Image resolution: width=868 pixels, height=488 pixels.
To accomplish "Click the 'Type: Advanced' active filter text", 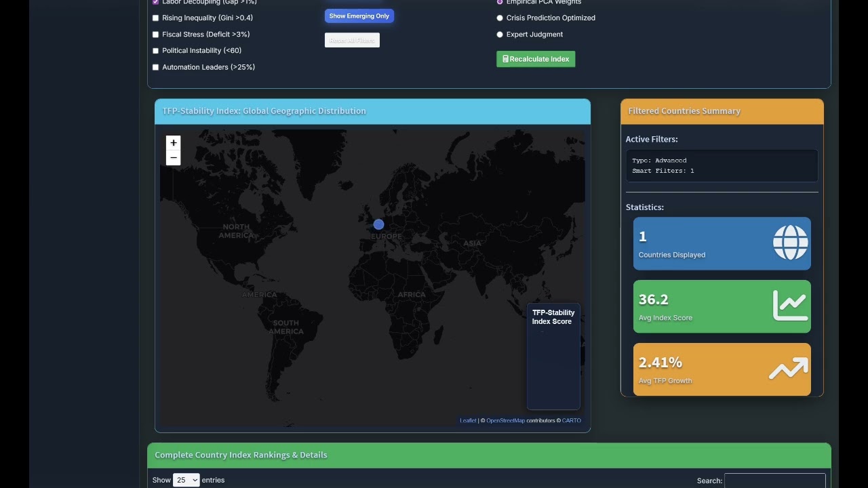I will (x=659, y=161).
